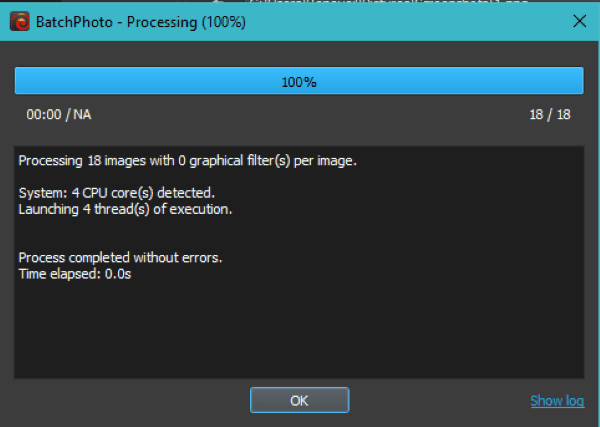Click empty title bar area right of title
Viewport: 600px width, 427px height.
click(400, 21)
